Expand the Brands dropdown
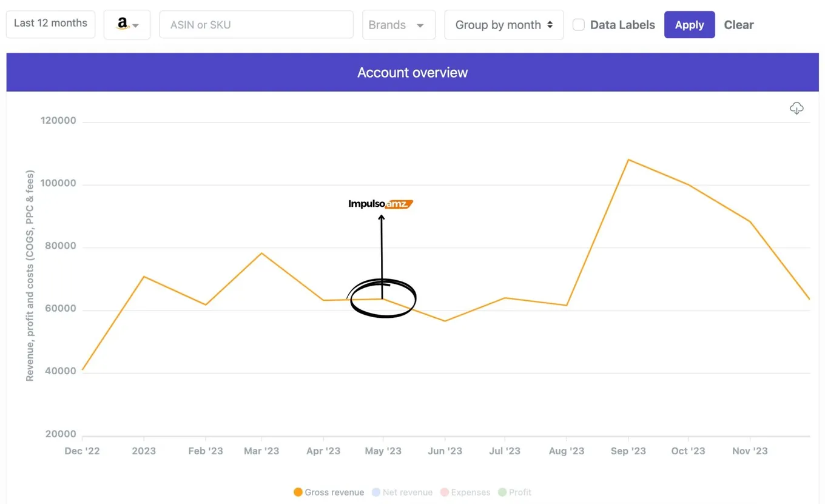The width and height of the screenshot is (825, 504). pyautogui.click(x=399, y=25)
